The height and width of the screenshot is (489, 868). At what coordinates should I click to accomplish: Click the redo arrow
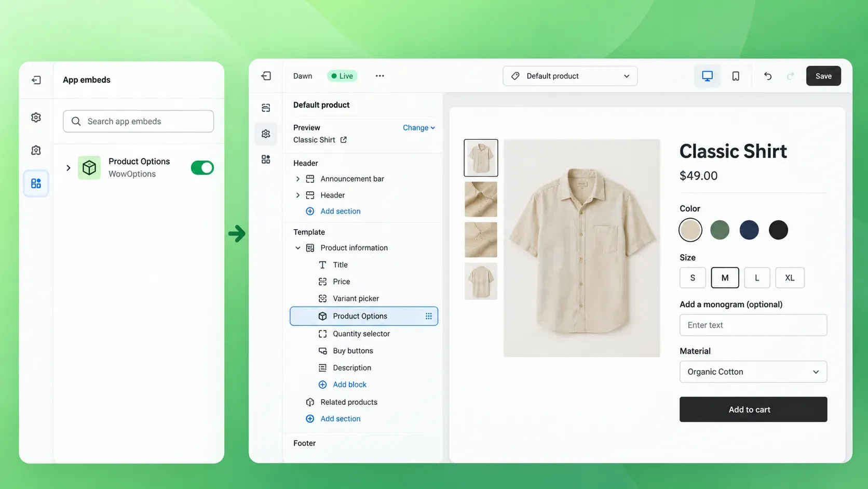(x=791, y=76)
